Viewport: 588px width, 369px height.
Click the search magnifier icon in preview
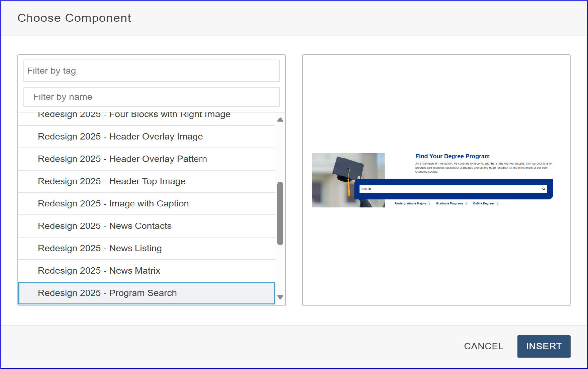point(543,189)
